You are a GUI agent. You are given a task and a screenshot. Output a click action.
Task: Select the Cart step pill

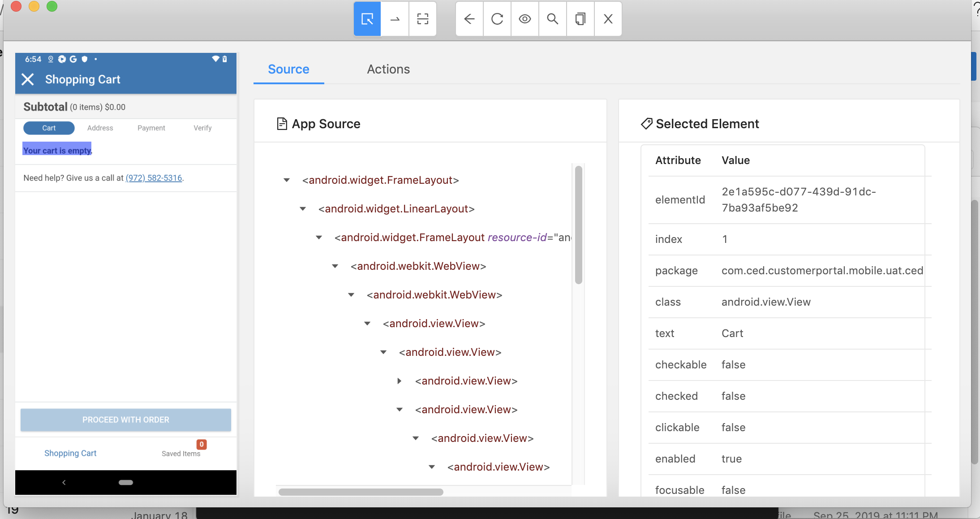[x=49, y=128]
